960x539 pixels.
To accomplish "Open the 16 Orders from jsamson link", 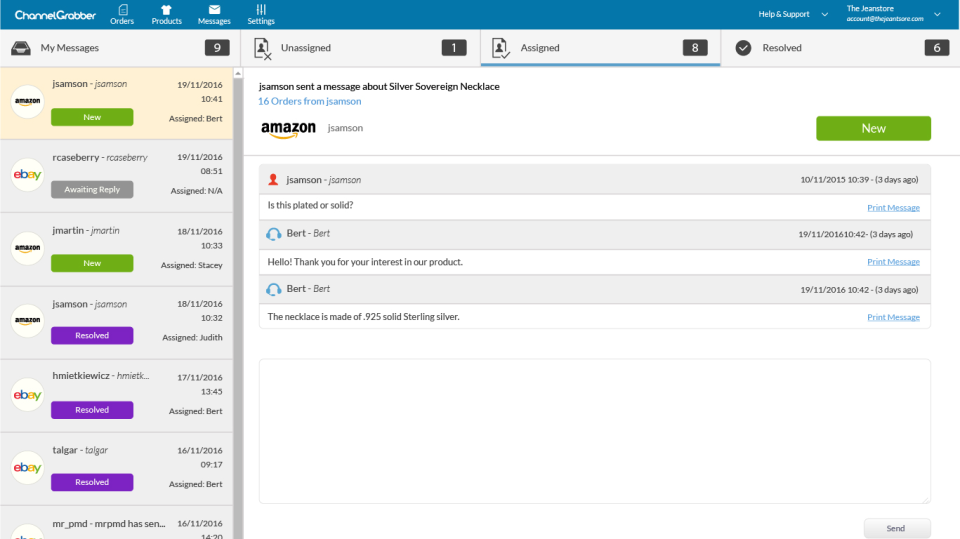I will click(309, 102).
